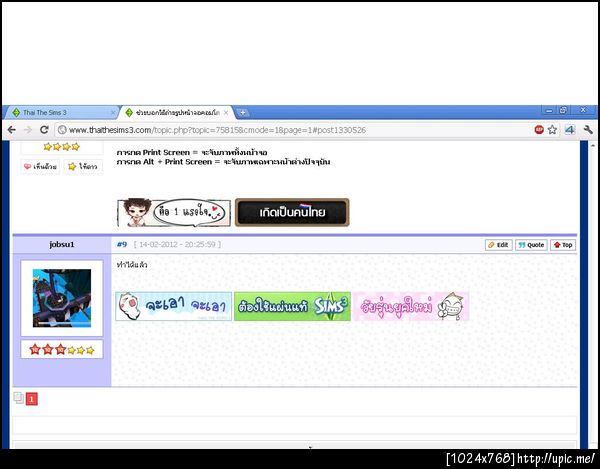Image resolution: width=600 pixels, height=469 pixels.
Task: Click the blue extension icon beside the star
Action: [569, 130]
